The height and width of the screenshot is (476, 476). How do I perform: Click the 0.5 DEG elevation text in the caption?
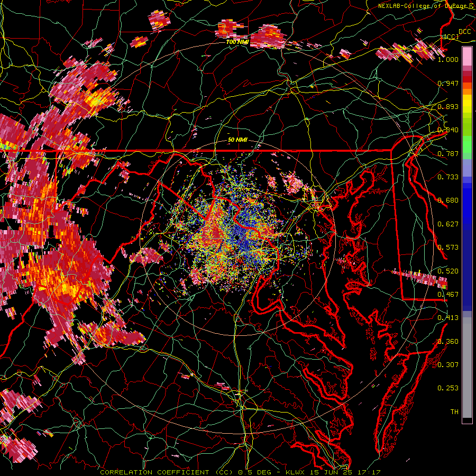(x=254, y=472)
